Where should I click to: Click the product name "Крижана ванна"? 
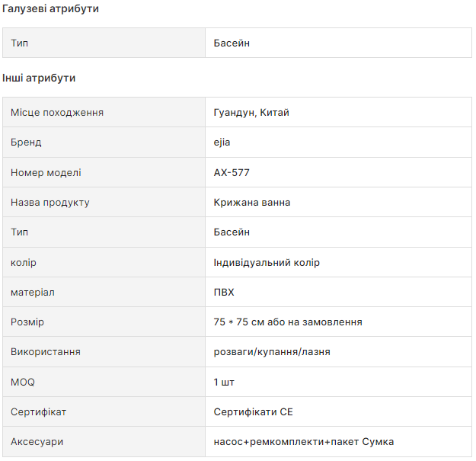[x=252, y=203]
